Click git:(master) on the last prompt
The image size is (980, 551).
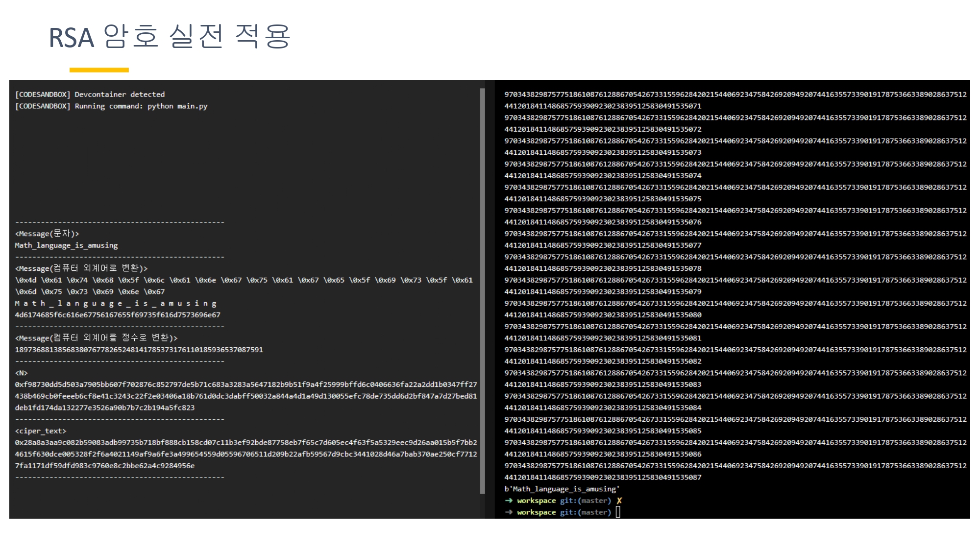586,512
